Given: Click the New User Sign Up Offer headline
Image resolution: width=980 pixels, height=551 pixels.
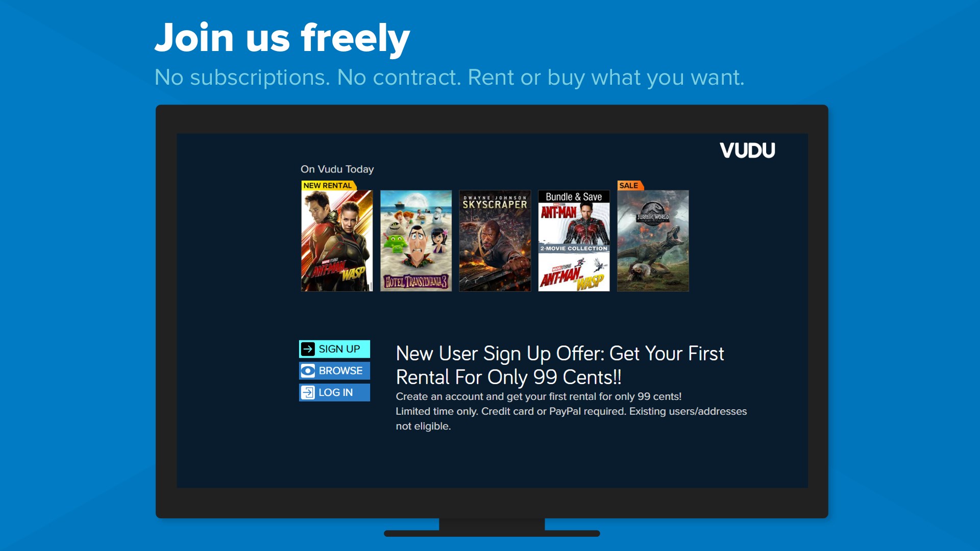Looking at the screenshot, I should pyautogui.click(x=560, y=365).
